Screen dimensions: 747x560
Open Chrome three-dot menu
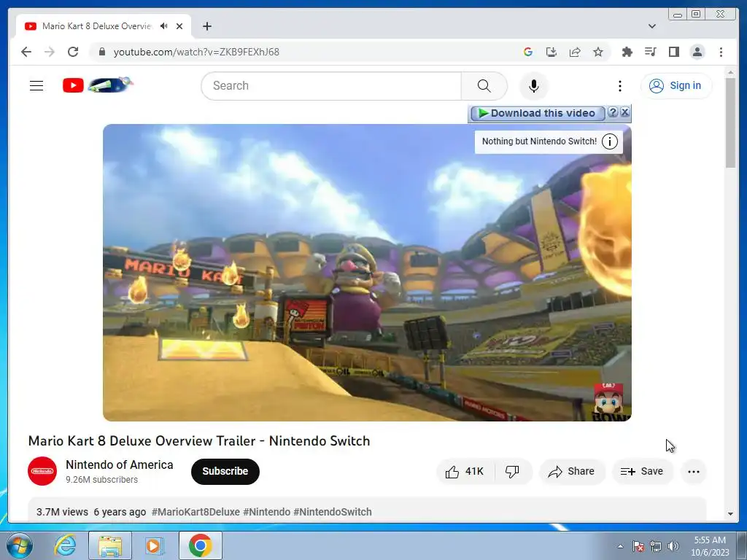(x=721, y=52)
